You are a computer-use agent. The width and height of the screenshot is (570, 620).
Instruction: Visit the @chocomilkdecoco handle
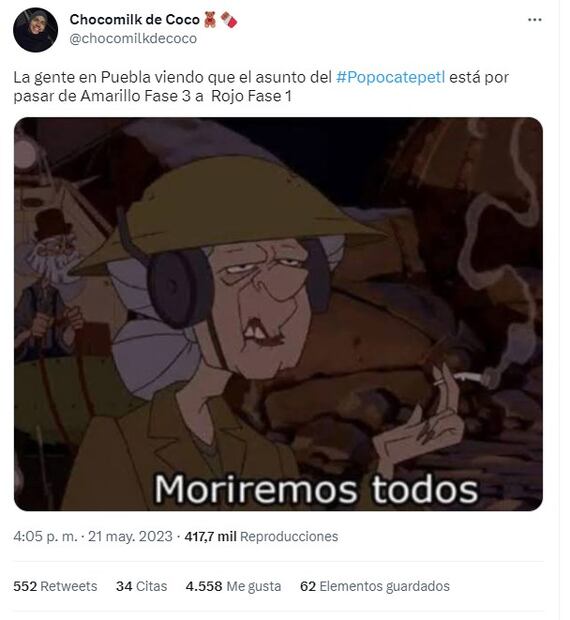(x=133, y=39)
